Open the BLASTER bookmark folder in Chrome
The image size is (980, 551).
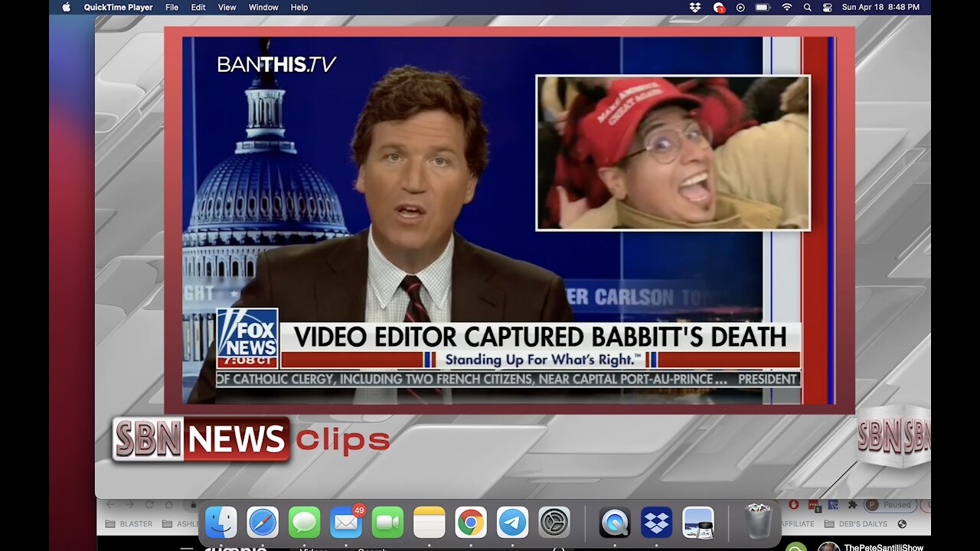[129, 524]
